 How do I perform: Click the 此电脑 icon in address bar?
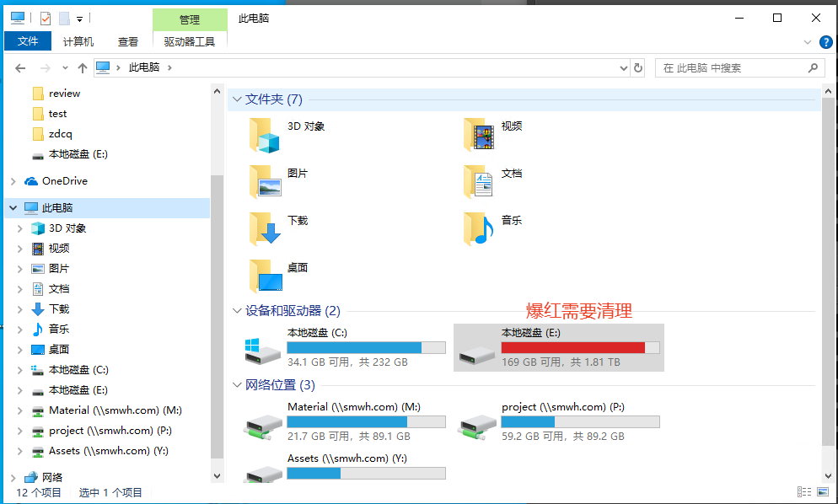click(x=103, y=67)
